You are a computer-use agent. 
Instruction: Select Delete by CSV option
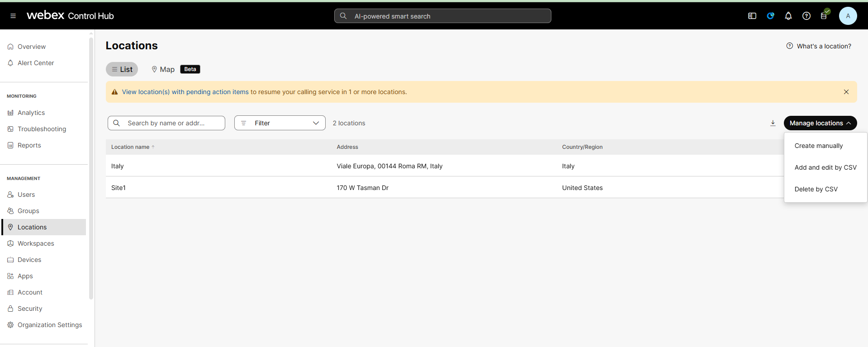816,189
